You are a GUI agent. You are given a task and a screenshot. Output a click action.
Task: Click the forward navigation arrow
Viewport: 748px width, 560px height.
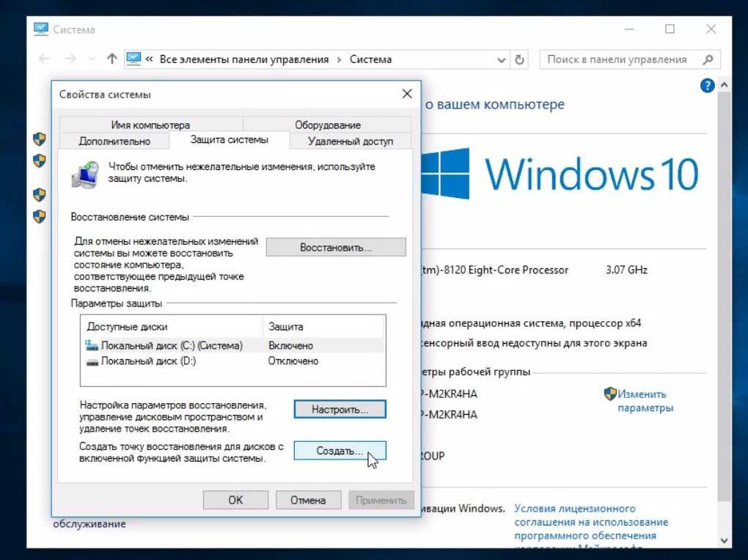point(70,59)
